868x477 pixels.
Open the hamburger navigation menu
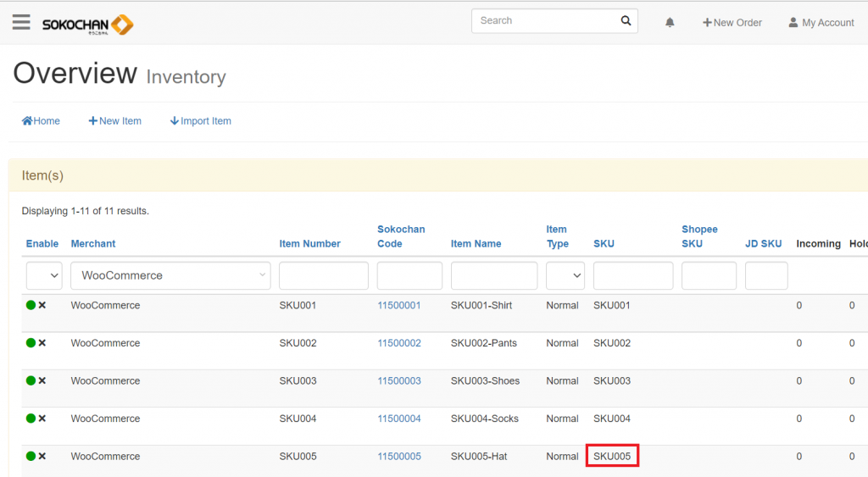(21, 23)
